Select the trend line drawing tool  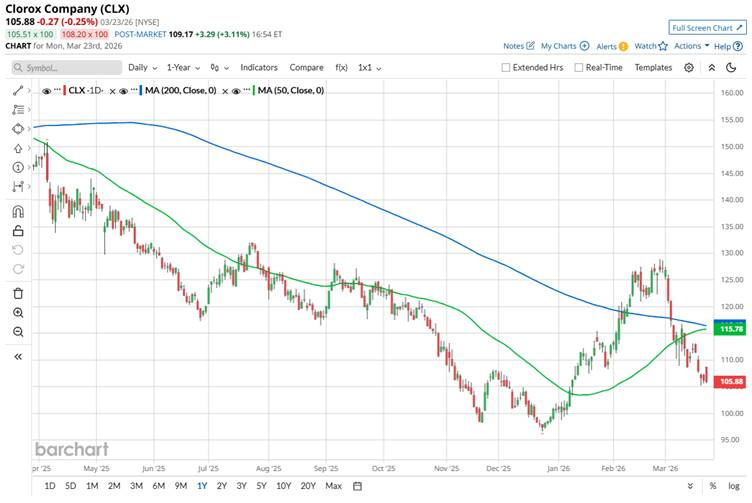pos(18,90)
